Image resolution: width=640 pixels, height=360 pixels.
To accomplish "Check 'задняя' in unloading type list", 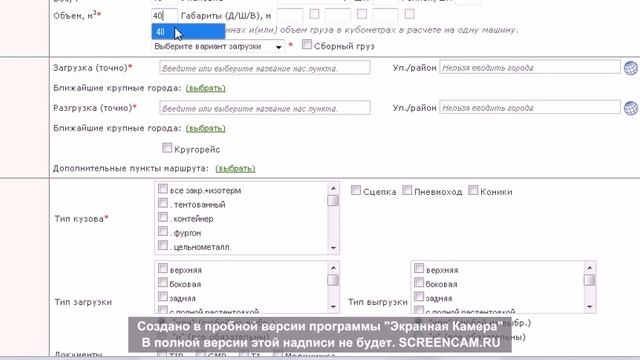I will (419, 296).
